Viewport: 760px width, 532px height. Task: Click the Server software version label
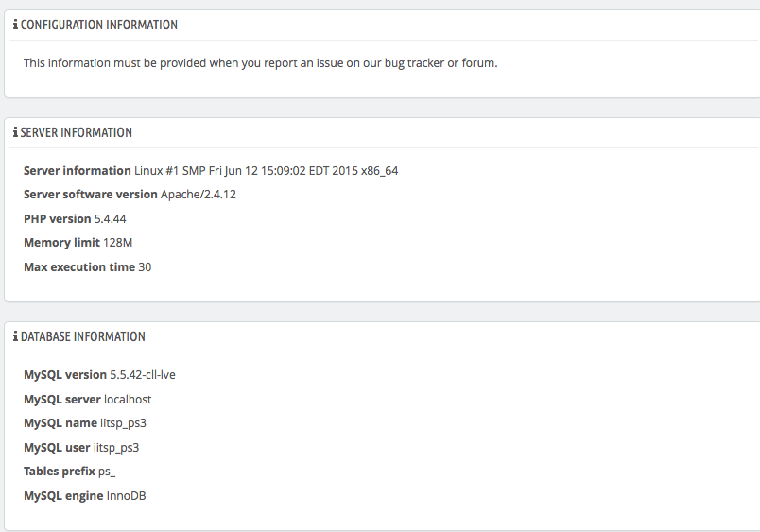coord(90,195)
